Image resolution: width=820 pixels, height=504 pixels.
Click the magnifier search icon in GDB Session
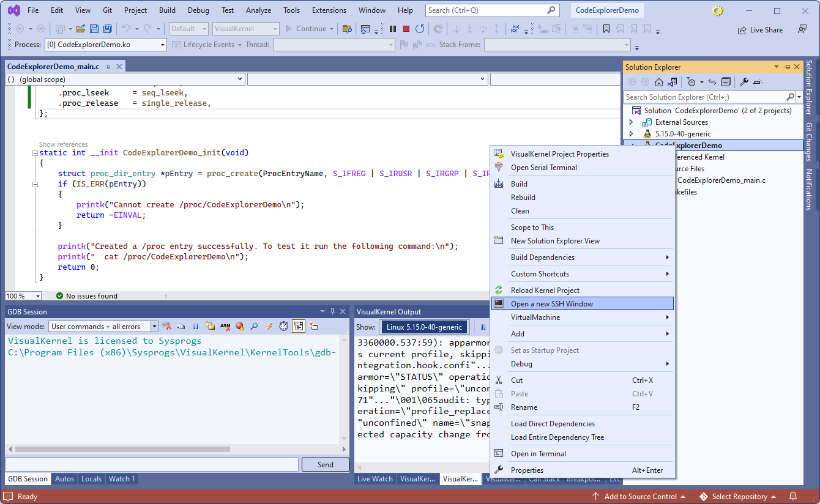(254, 327)
